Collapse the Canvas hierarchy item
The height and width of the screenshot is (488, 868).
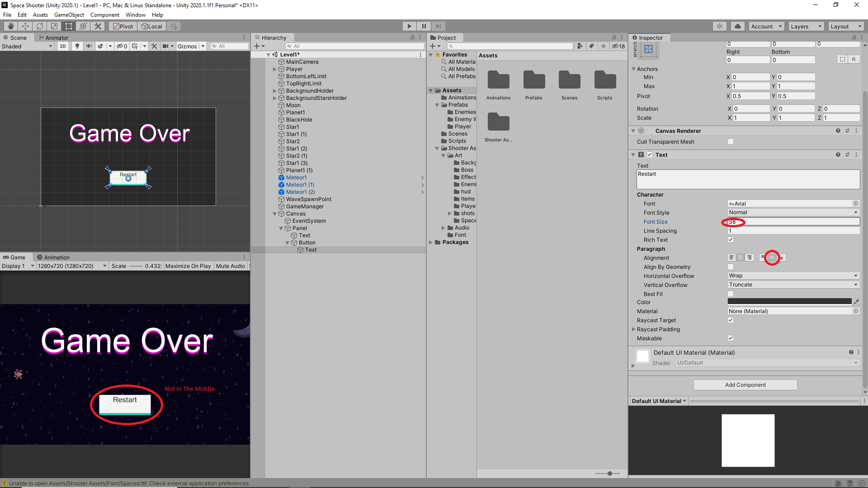tap(274, 214)
